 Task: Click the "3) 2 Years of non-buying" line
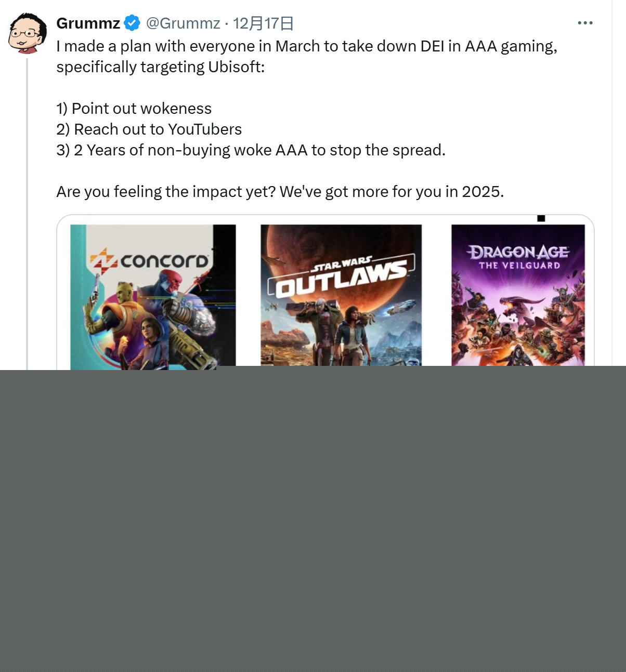tap(251, 150)
